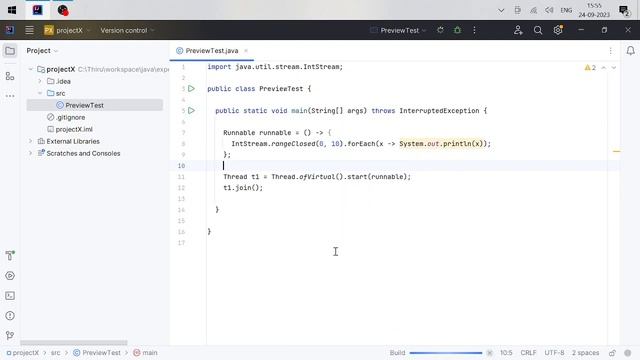Click the screen recorder taskbar icon
The width and height of the screenshot is (640, 360).
pos(62,10)
